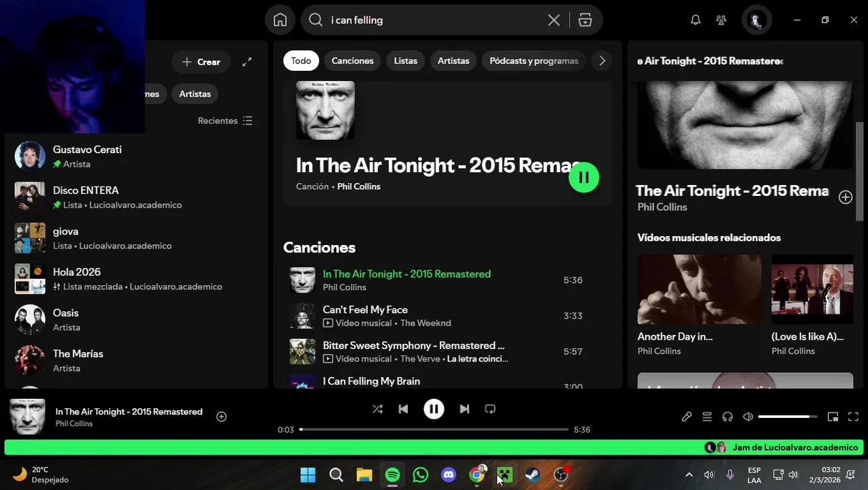This screenshot has width=868, height=490.
Task: Show lyrics with microphone icon
Action: 686,416
